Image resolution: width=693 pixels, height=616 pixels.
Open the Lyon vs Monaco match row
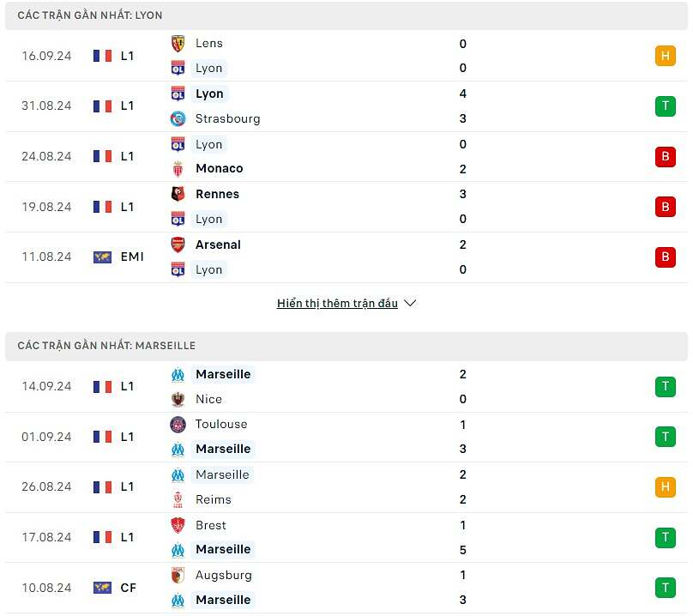[343, 156]
